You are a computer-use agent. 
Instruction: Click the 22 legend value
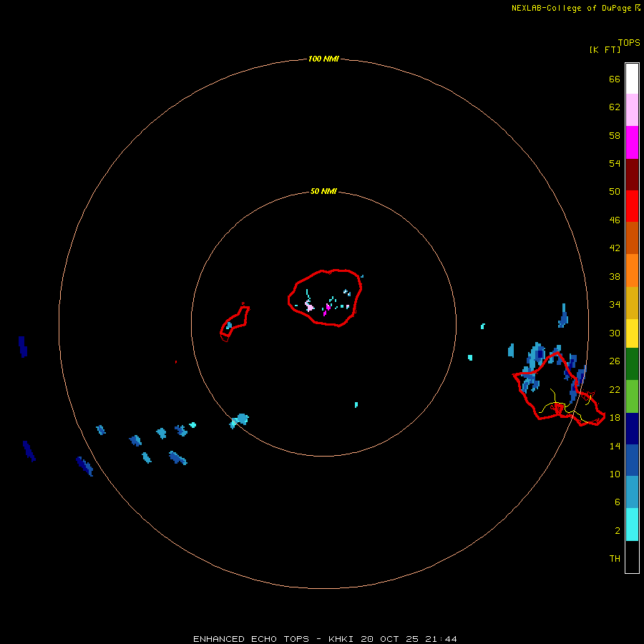pos(615,389)
